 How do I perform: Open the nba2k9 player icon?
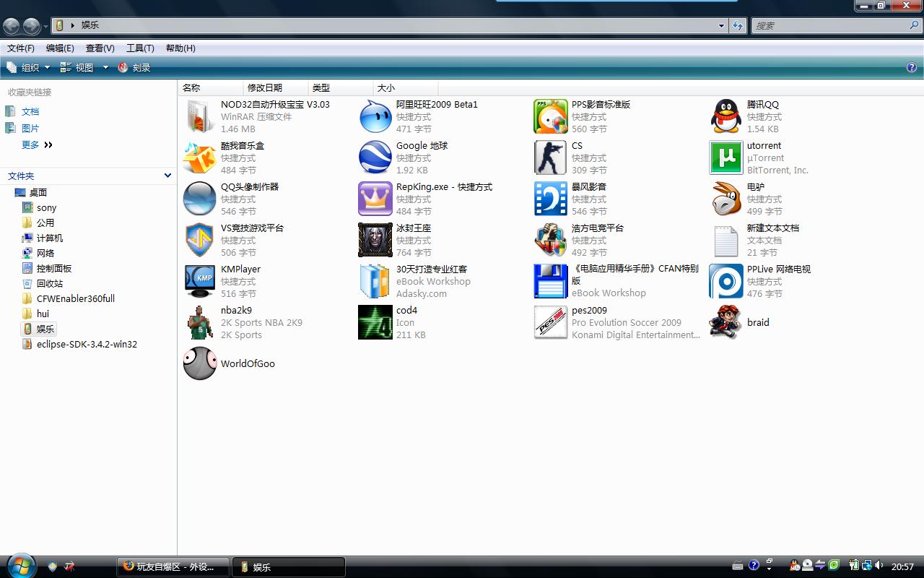[199, 322]
